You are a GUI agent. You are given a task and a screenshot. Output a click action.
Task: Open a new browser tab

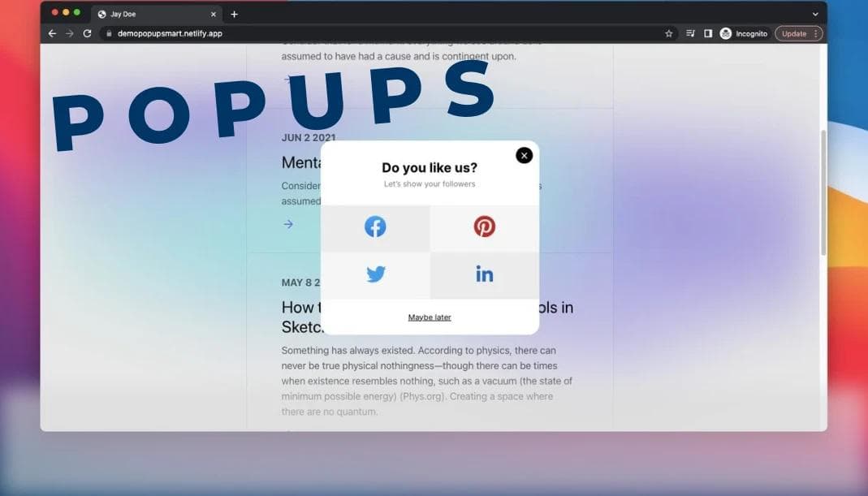(234, 13)
